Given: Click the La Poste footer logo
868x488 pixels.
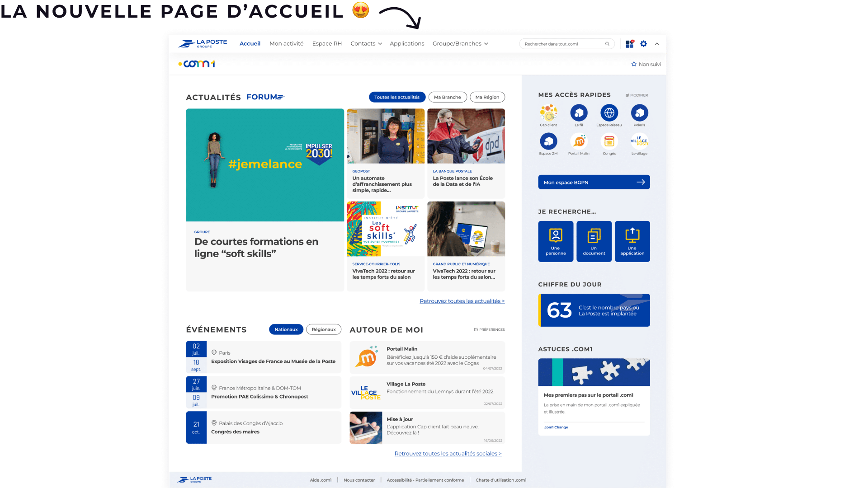Looking at the screenshot, I should pyautogui.click(x=195, y=479).
